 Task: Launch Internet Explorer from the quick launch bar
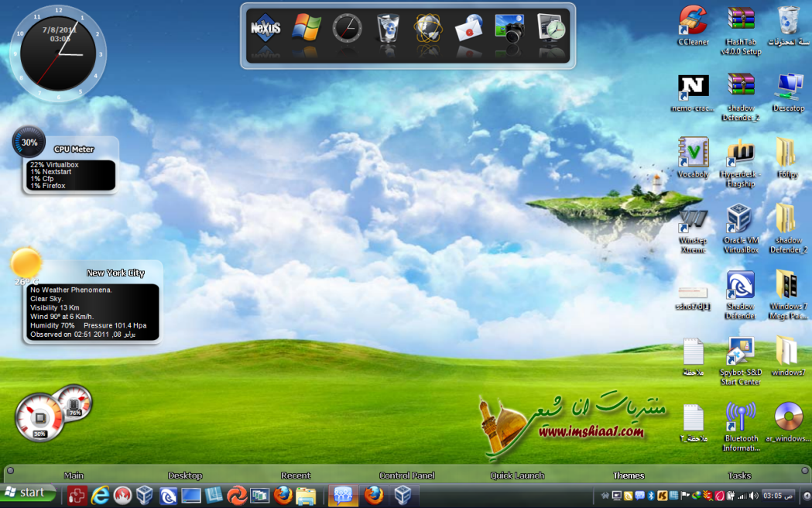[100, 496]
